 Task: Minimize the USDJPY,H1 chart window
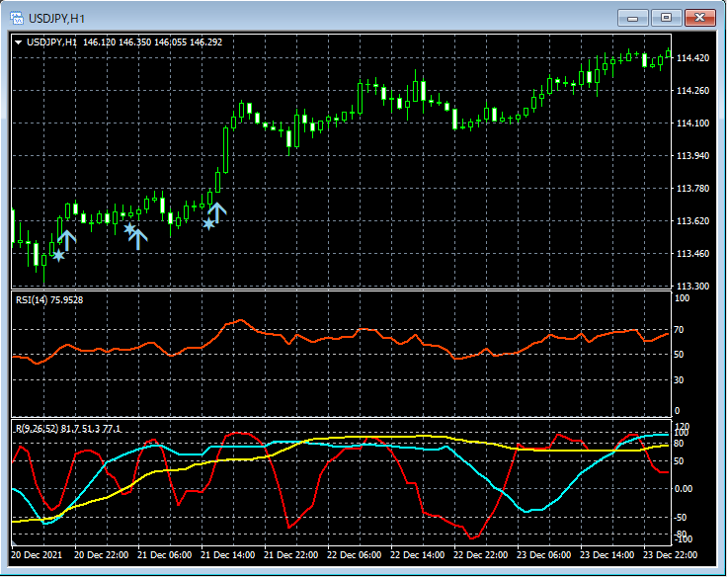(x=633, y=18)
